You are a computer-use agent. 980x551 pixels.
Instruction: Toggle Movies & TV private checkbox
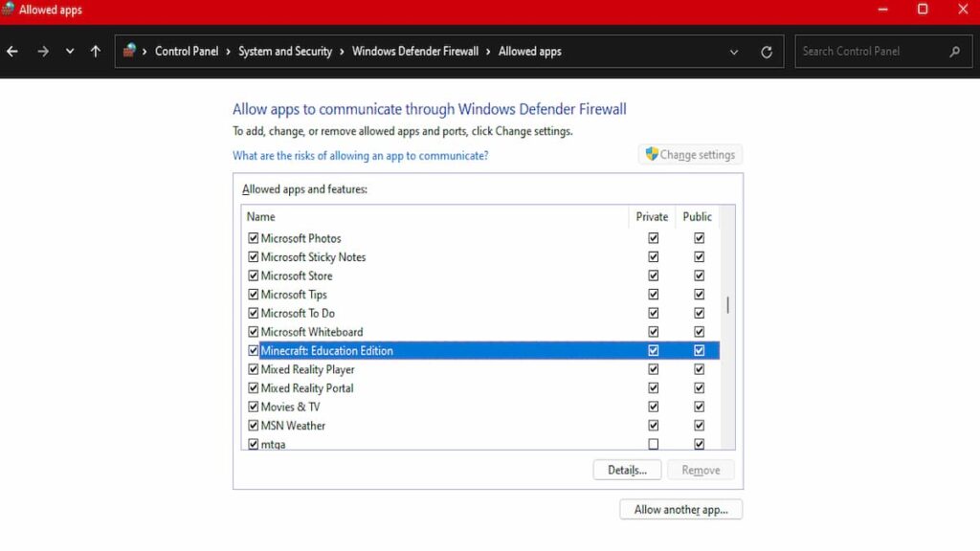coord(653,407)
